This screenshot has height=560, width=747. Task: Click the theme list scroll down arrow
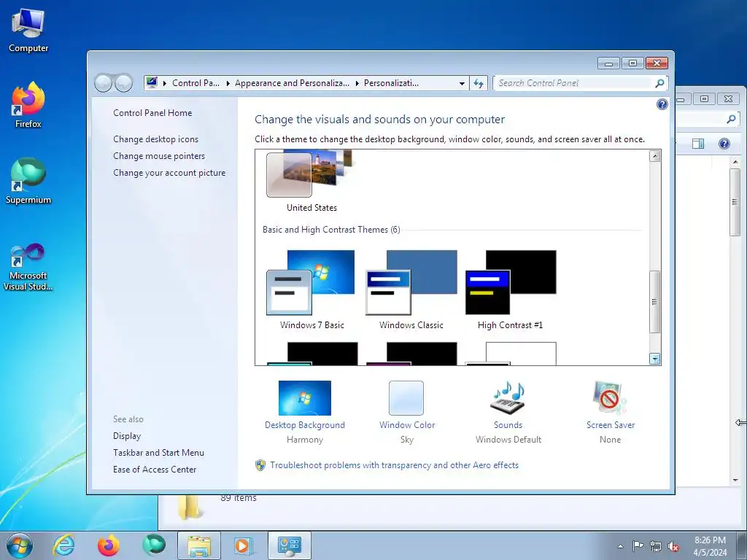(x=655, y=359)
